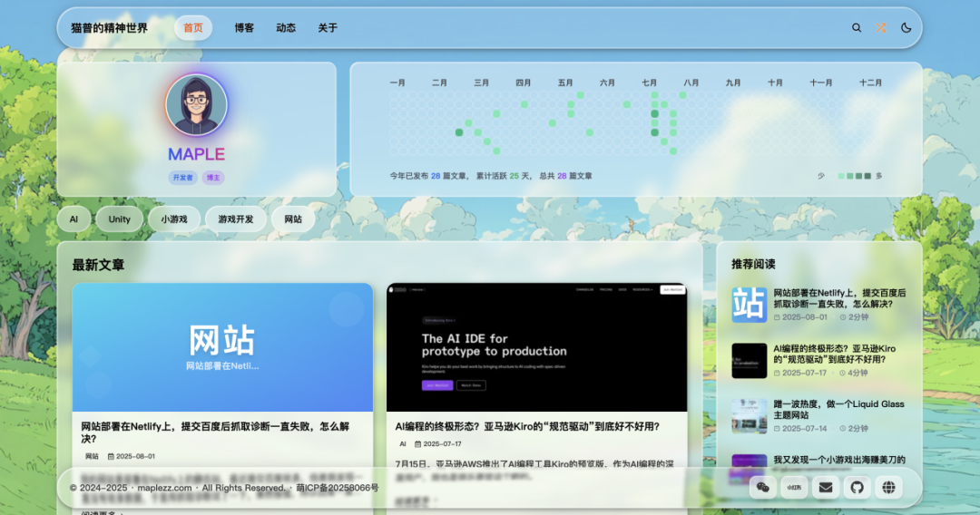Click the darkest legend swatch beside 多

coord(867,176)
